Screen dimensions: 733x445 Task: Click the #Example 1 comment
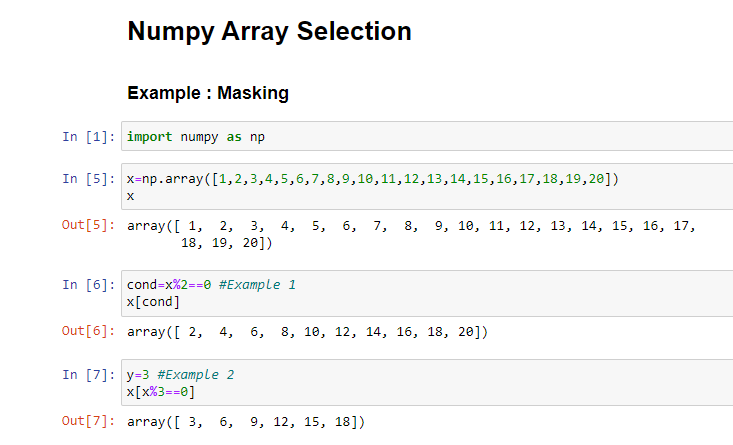pos(257,285)
